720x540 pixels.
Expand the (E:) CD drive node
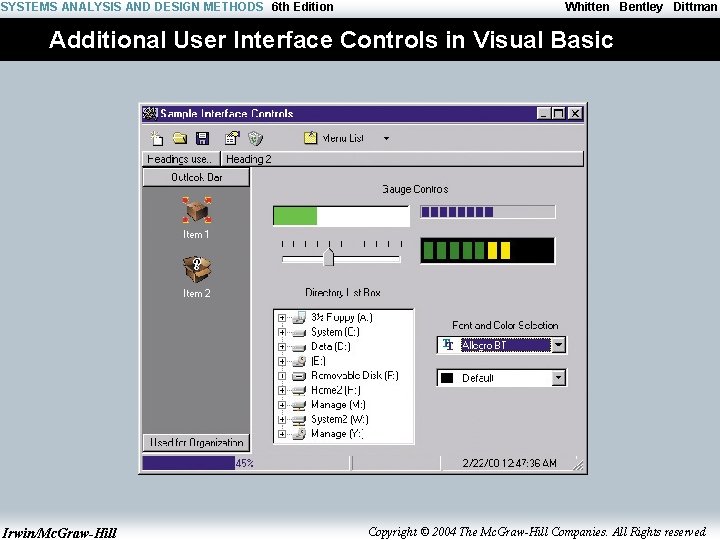(x=282, y=361)
